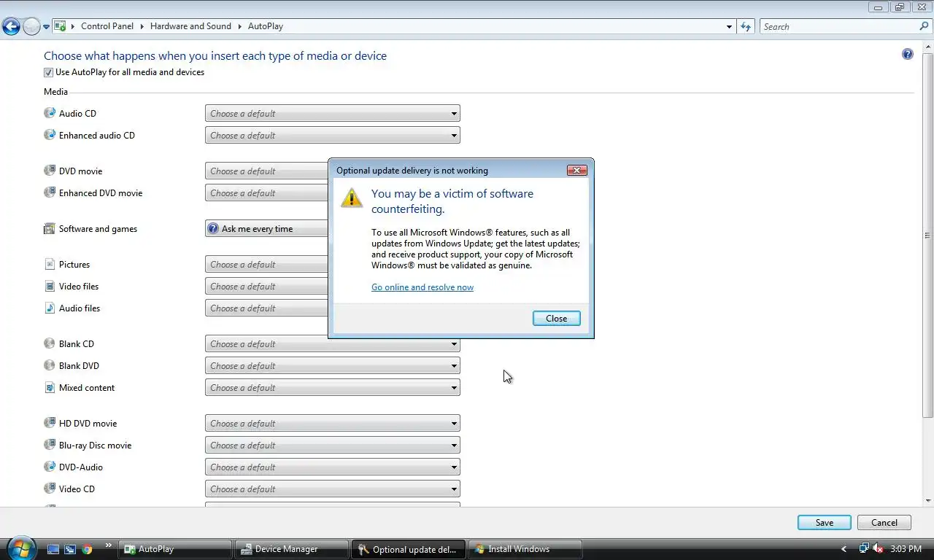Click the Software and games icon
The image size is (934, 560).
[50, 228]
